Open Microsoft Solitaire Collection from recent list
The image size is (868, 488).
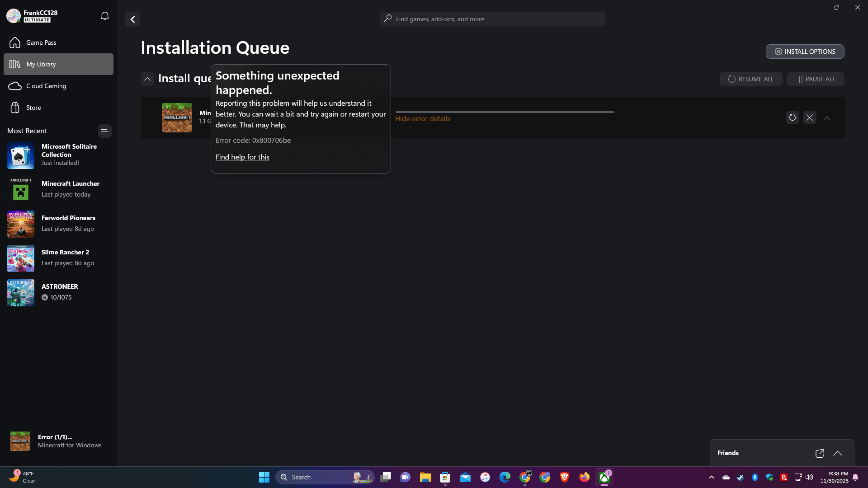(x=58, y=155)
